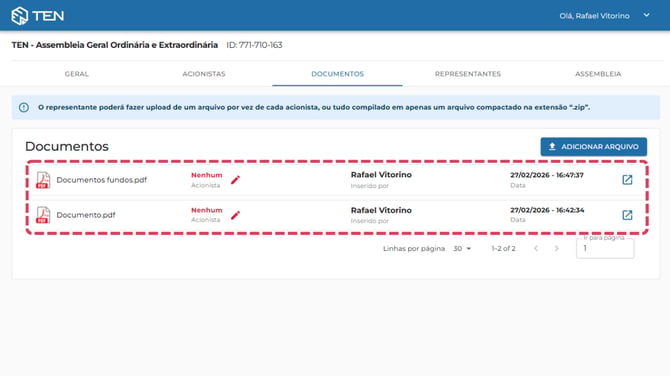This screenshot has height=377, width=670.
Task: Go to the previous page of documents
Action: [536, 248]
